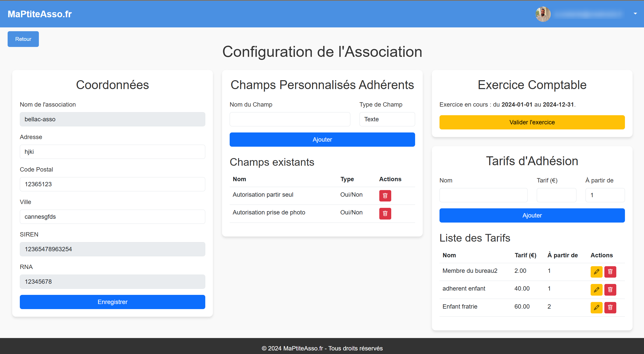Save coordinates with Enregistrer

113,302
